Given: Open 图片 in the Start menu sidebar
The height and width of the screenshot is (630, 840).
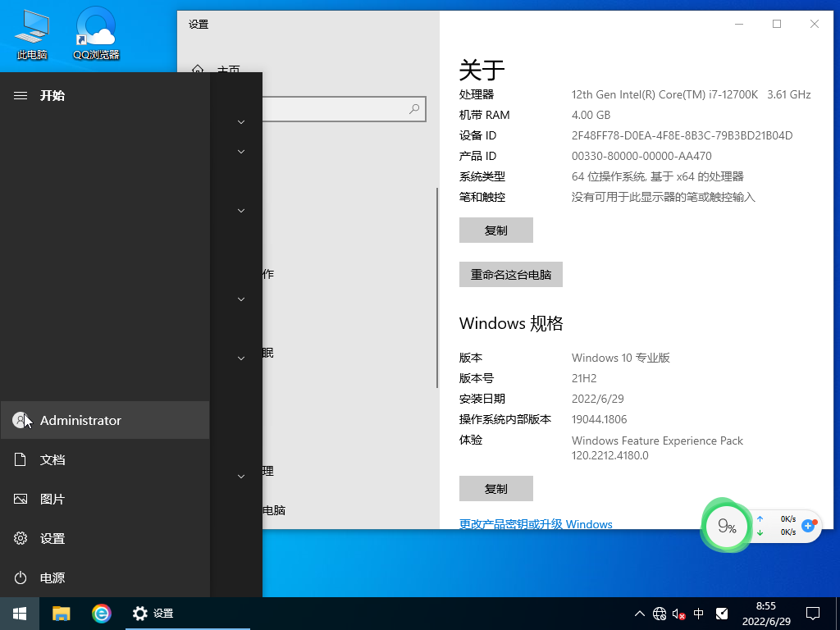Looking at the screenshot, I should [52, 499].
